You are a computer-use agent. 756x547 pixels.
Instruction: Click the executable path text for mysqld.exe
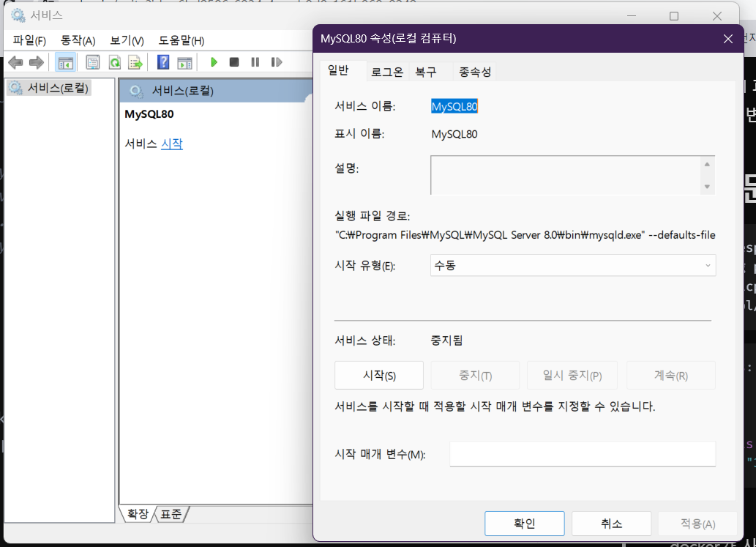pos(525,235)
